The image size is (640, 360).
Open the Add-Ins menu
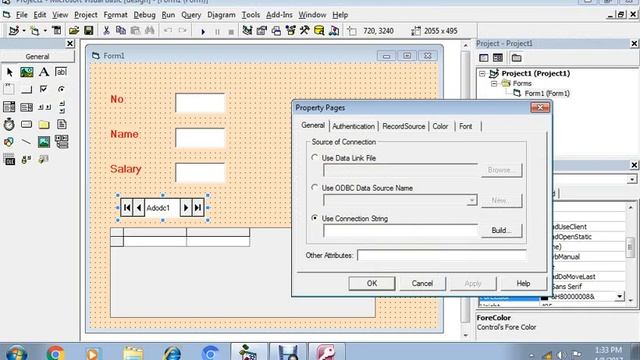pos(279,15)
